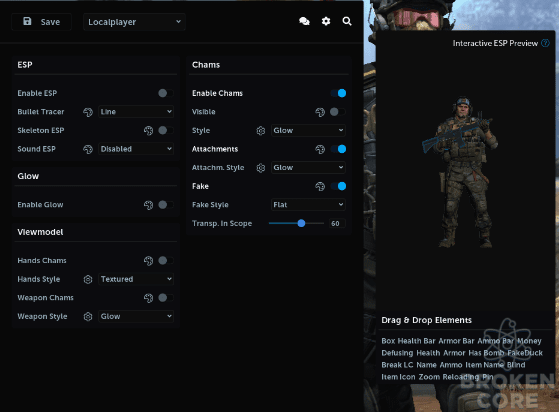559x412 pixels.
Task: Open Attachm. Style Glow dropdown
Action: point(308,168)
